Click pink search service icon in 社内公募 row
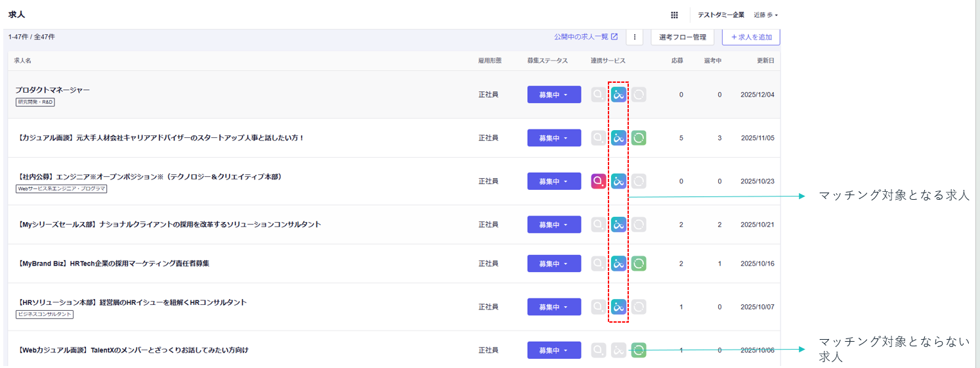Viewport: 980px width, 368px height. point(598,181)
